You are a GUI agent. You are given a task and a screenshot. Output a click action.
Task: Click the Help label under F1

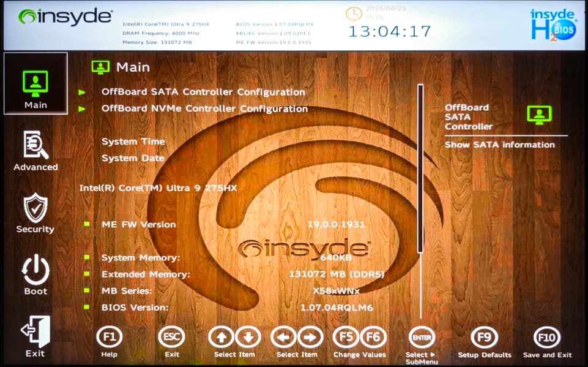click(x=109, y=355)
